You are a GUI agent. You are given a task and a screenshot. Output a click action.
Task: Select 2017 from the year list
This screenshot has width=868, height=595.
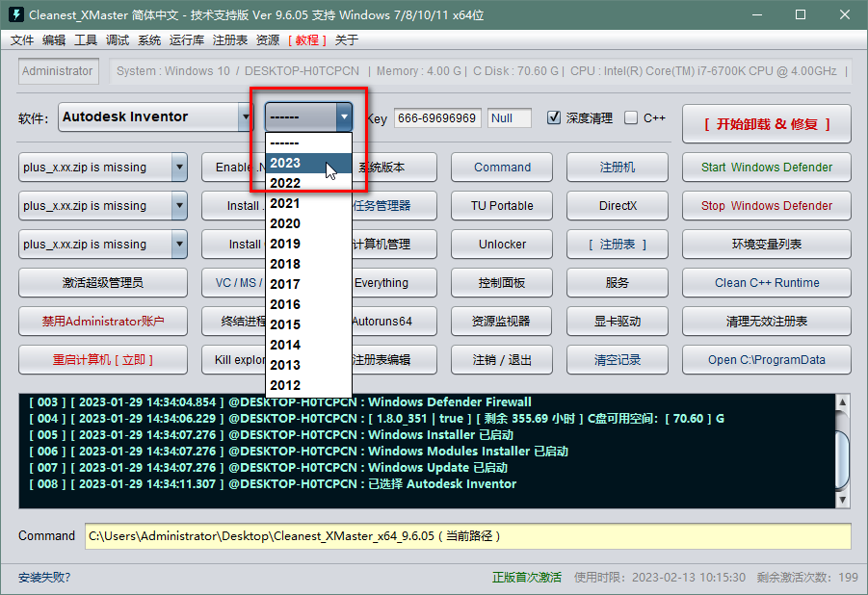[x=308, y=284]
